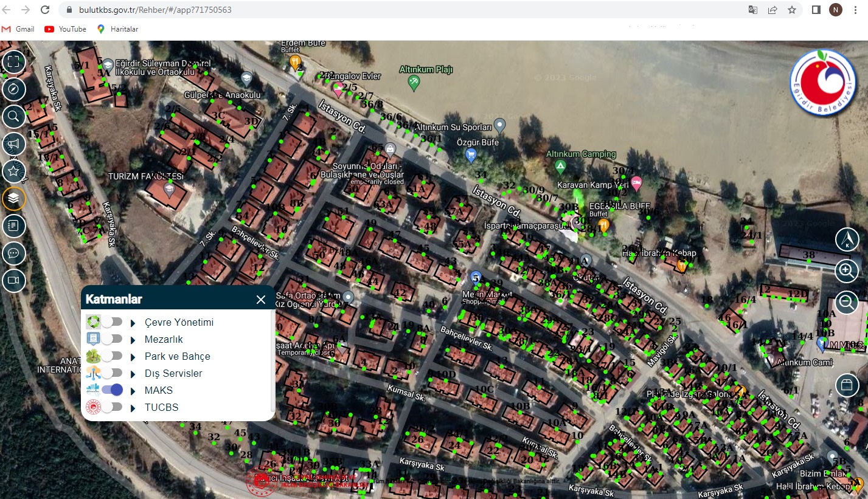Click the TURİZM FAKÜLTESİ school marker
868x499 pixels.
click(x=169, y=190)
